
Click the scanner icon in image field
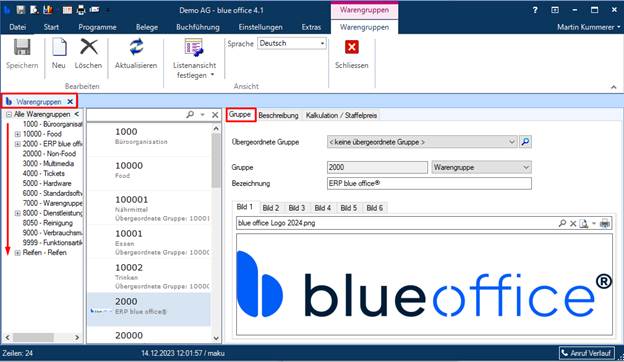coord(604,223)
